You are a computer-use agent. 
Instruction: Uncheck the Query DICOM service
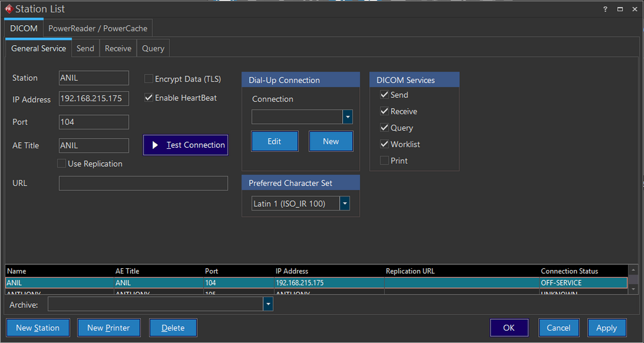[x=384, y=128]
